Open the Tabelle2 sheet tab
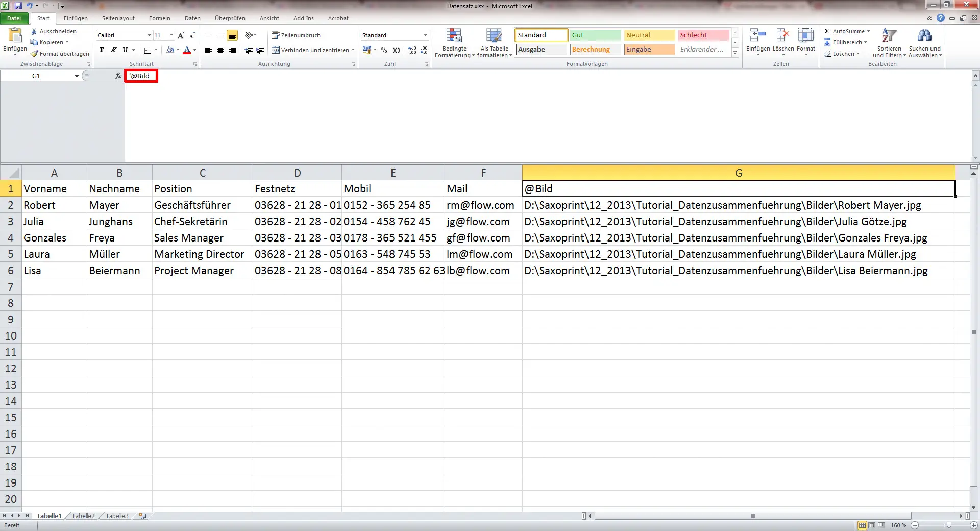 (82, 516)
